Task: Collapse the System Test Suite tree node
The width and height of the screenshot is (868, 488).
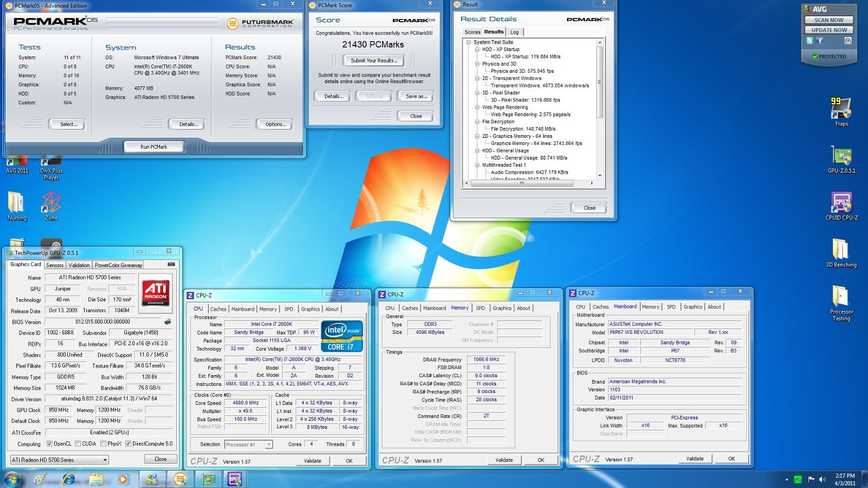Action: [469, 42]
